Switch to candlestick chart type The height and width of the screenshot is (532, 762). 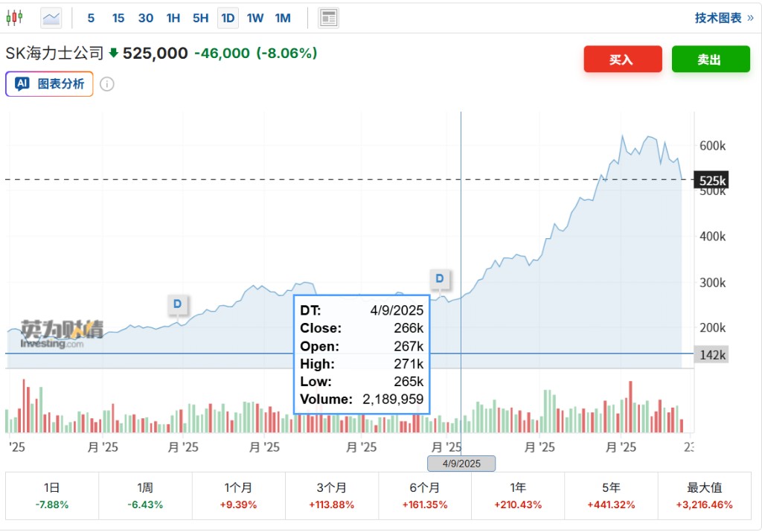[15, 18]
